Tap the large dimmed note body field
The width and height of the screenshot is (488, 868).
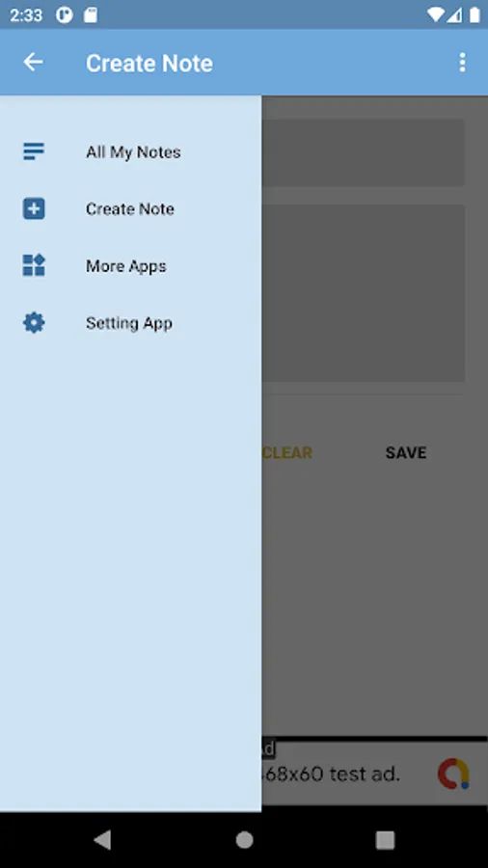click(363, 293)
